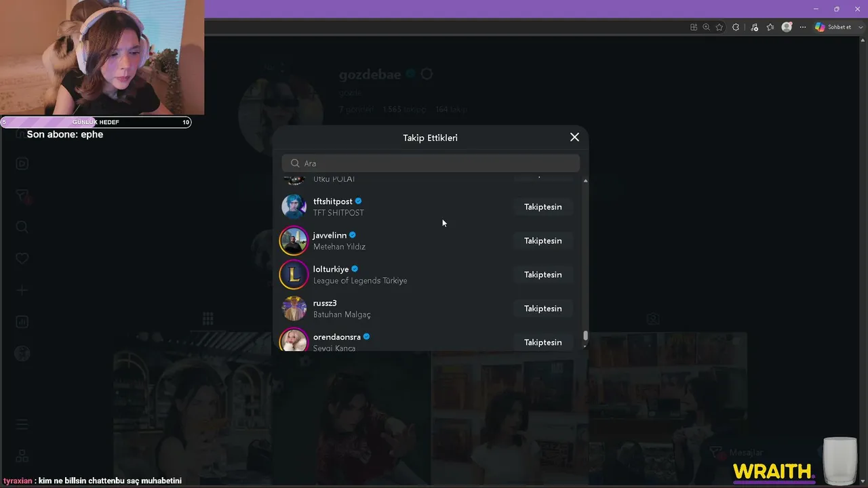The image size is (868, 488).
Task: Close the Takip Ettikleri dialog
Action: point(574,137)
